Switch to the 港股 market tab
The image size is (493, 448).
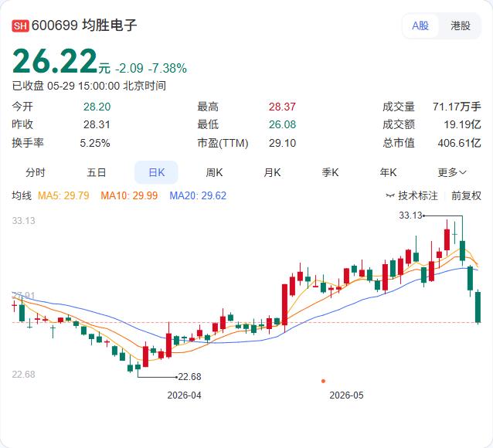pos(461,25)
